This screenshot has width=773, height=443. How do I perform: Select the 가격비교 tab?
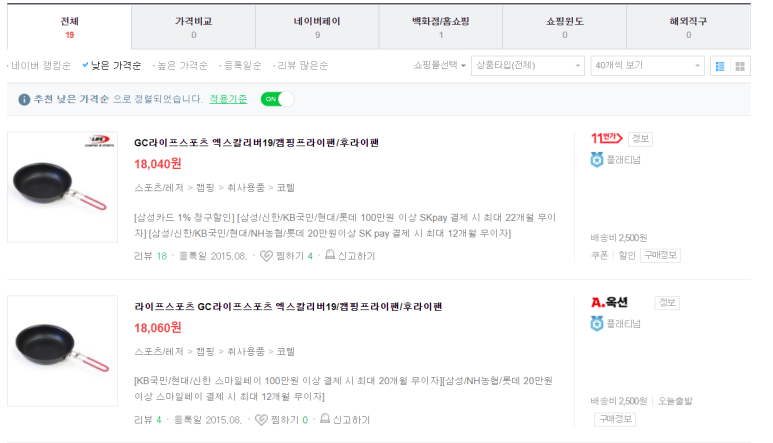point(193,27)
